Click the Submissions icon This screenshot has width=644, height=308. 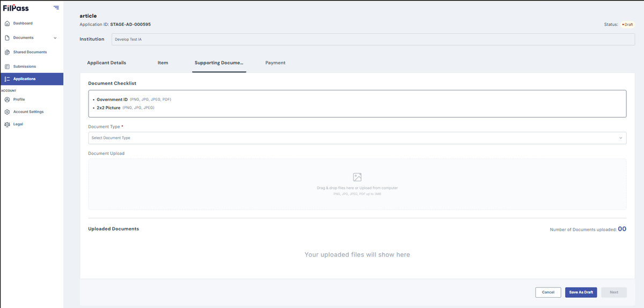(x=7, y=67)
